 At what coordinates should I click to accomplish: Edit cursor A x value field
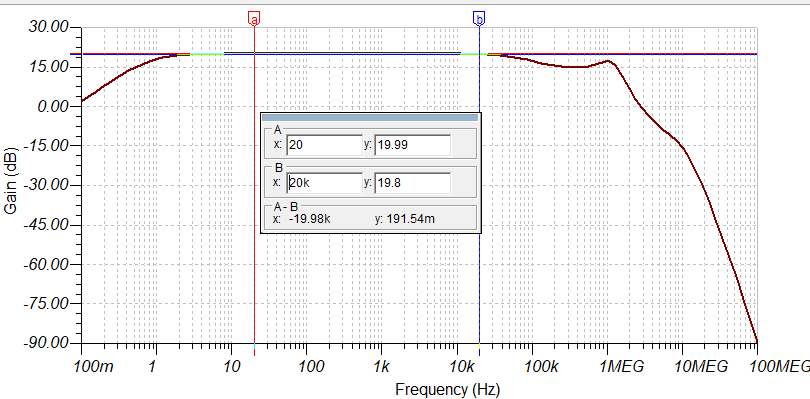click(324, 145)
